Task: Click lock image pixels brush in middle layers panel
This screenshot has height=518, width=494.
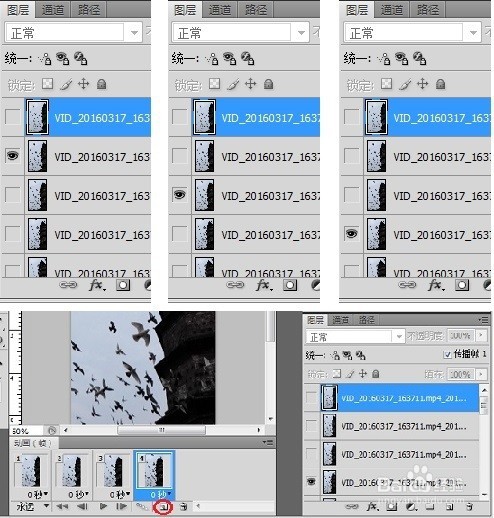Action: (233, 84)
